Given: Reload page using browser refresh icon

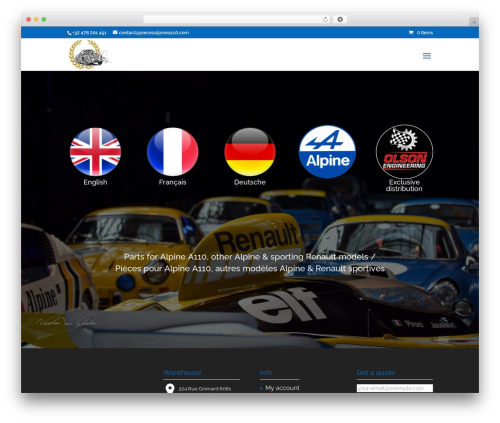Looking at the screenshot, I should 325,19.
